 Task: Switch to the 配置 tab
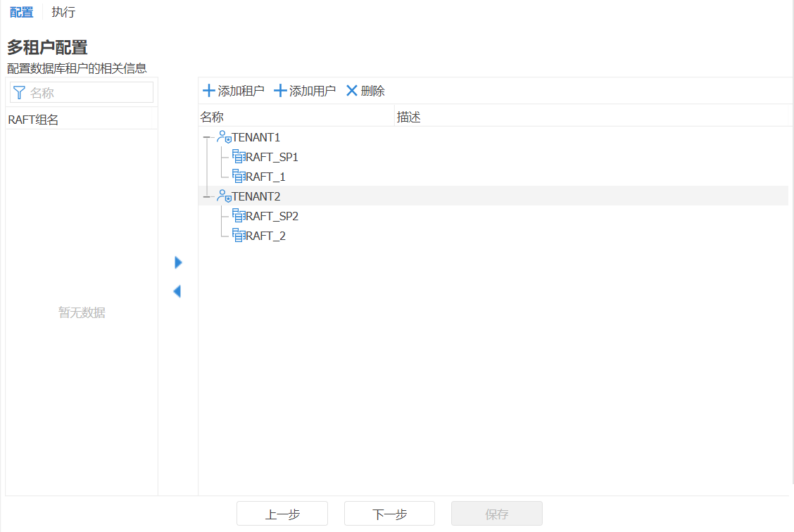21,12
